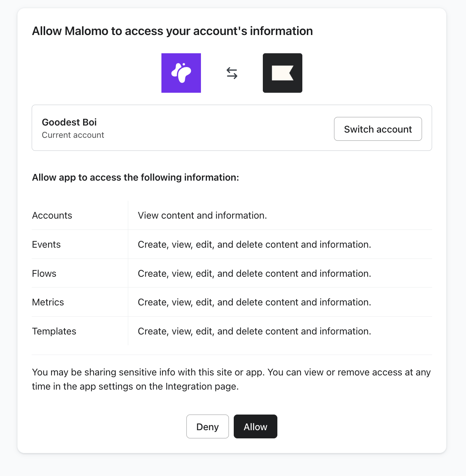Click the Klaviyo brand mark on the right
This screenshot has width=466, height=476.
[282, 73]
